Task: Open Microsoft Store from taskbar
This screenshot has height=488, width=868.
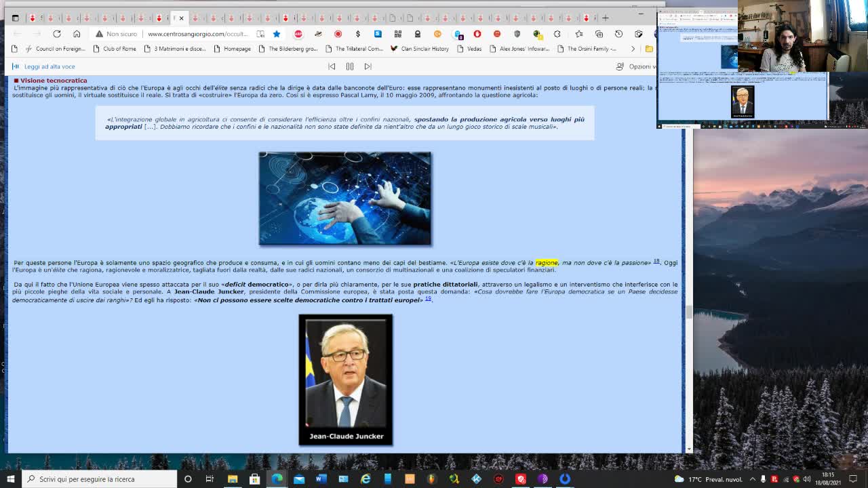Action: point(254,479)
